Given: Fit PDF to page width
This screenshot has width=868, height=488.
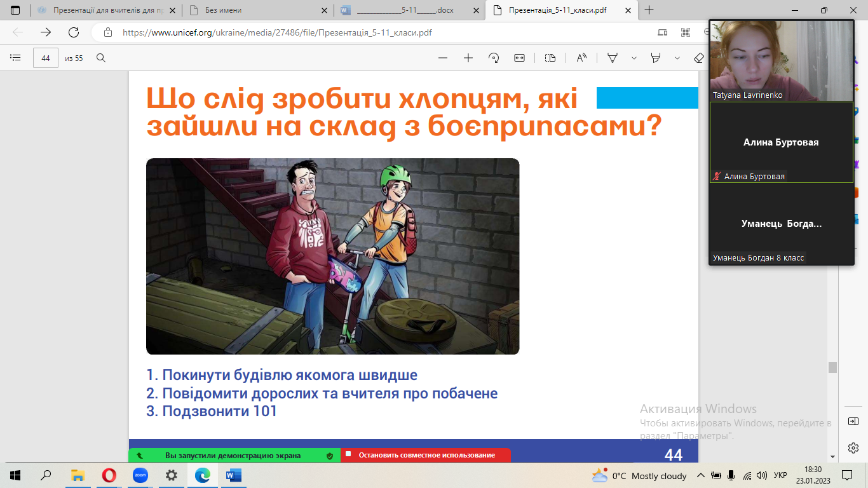Looking at the screenshot, I should point(519,58).
